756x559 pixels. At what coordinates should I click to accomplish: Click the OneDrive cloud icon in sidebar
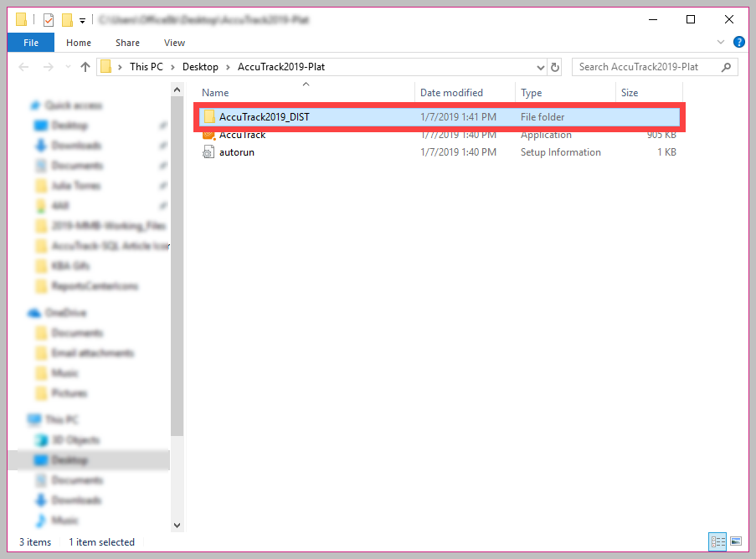33,313
